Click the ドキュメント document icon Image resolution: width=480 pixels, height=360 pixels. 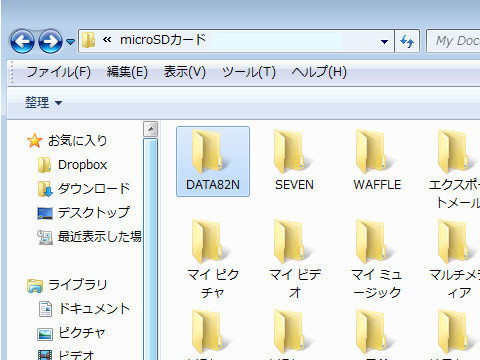(x=45, y=309)
